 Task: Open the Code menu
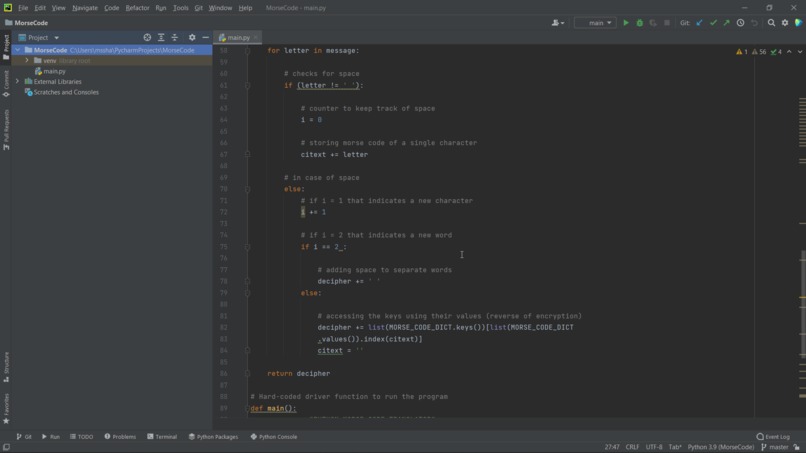[x=112, y=8]
